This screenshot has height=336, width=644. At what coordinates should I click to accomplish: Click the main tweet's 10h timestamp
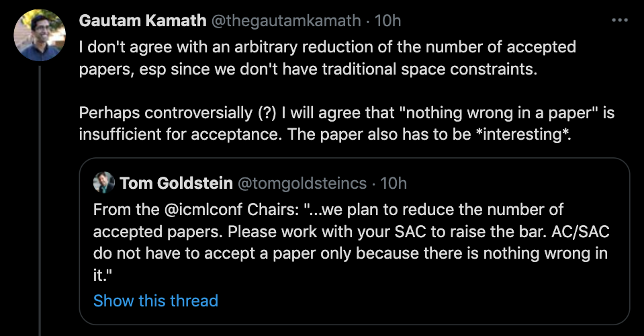coord(387,21)
